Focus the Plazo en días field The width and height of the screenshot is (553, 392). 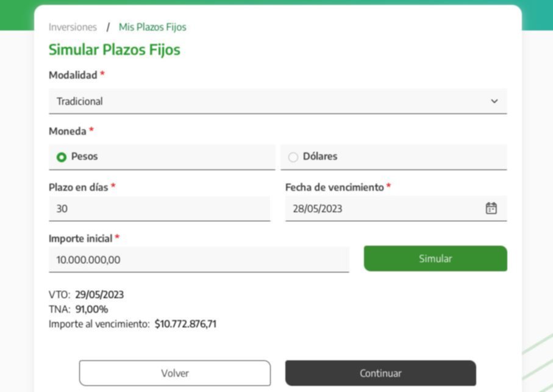click(159, 208)
